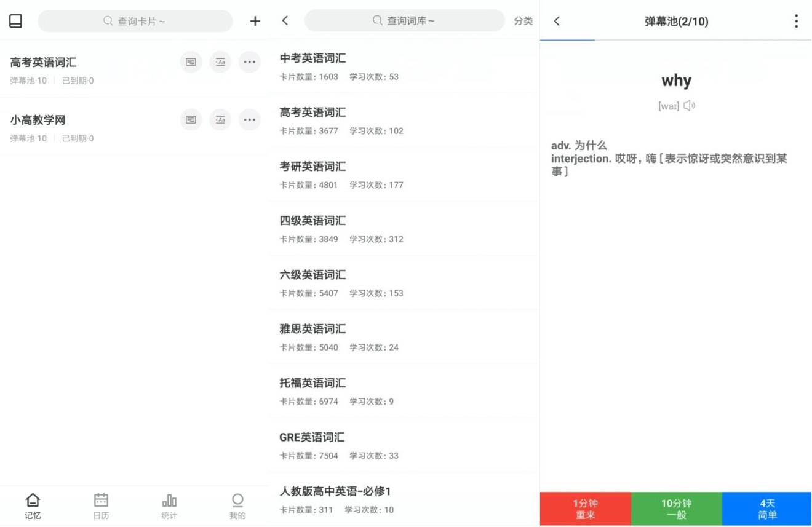Open the deck list icon at top left
Screen dimensions: 812x527
pos(15,20)
